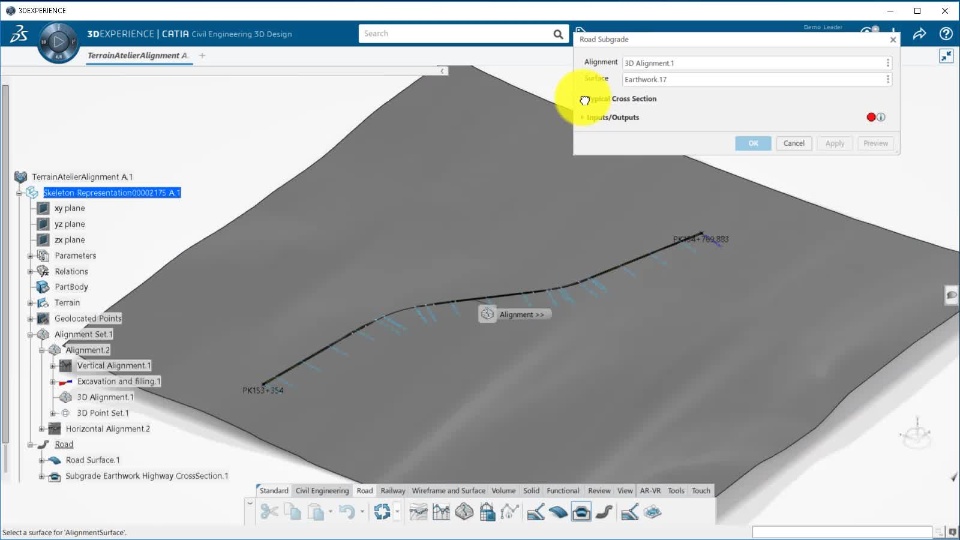Switch to the Volume tab
Screen dimensions: 960x540
(x=503, y=490)
